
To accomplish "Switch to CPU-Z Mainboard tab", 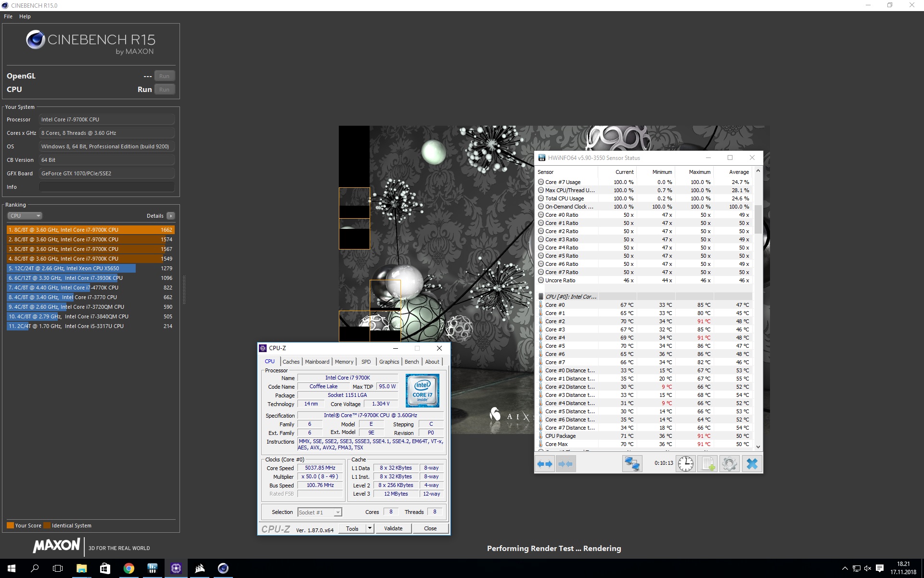I will pyautogui.click(x=317, y=362).
